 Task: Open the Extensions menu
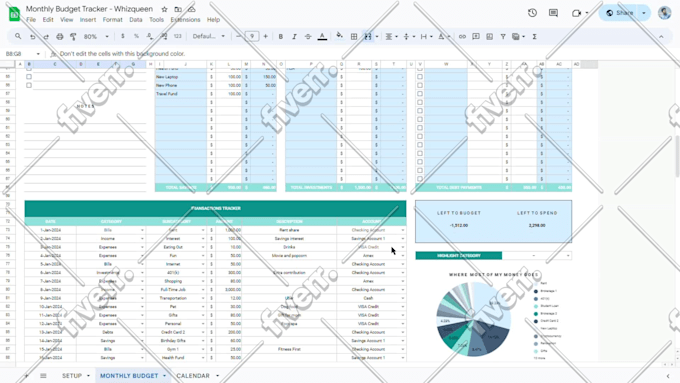(x=185, y=20)
